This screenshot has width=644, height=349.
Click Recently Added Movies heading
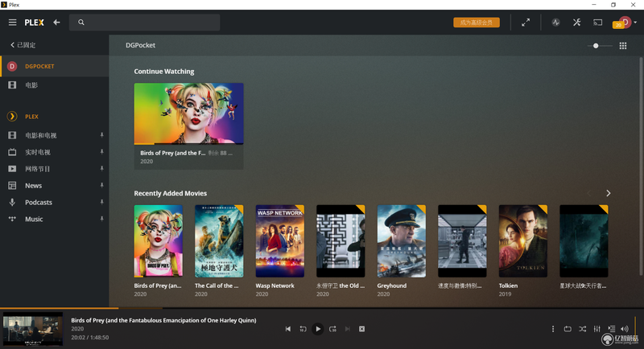point(171,194)
